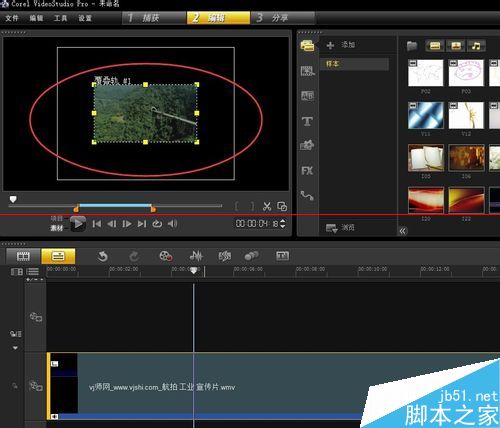Image resolution: width=500 pixels, height=428 pixels.
Task: Click the timecode field 00:00:04:18
Action: coord(257,223)
